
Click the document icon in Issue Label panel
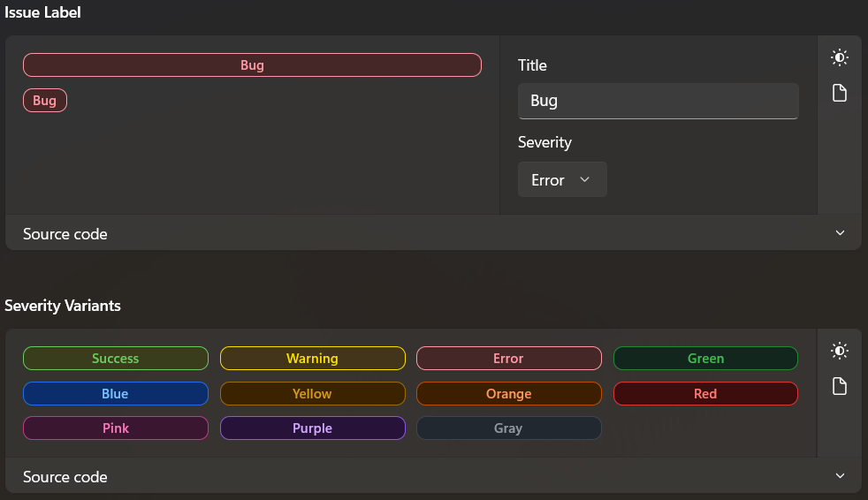839,93
